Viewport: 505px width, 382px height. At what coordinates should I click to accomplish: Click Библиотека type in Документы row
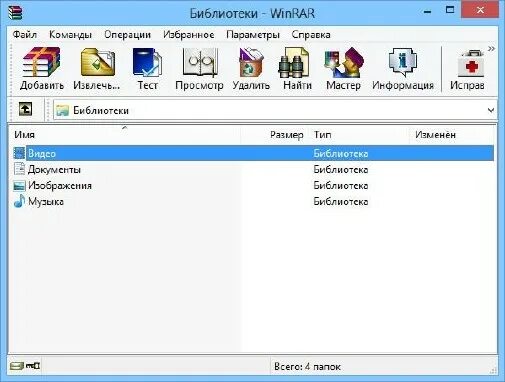tap(341, 169)
